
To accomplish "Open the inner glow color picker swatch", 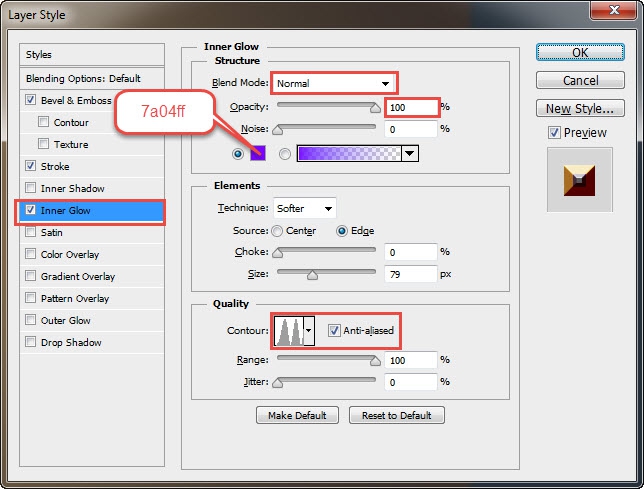I will point(258,154).
